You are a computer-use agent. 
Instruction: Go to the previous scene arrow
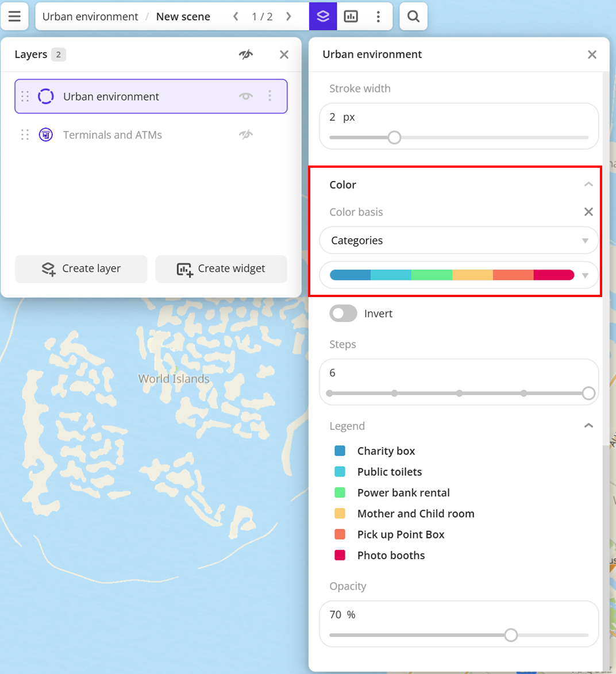(x=236, y=17)
